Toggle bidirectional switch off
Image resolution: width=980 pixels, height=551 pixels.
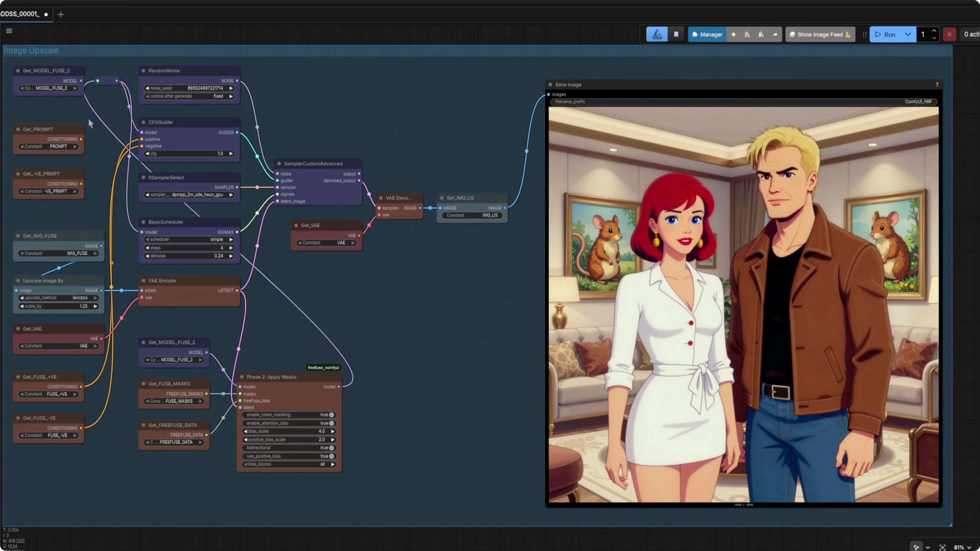(x=331, y=447)
